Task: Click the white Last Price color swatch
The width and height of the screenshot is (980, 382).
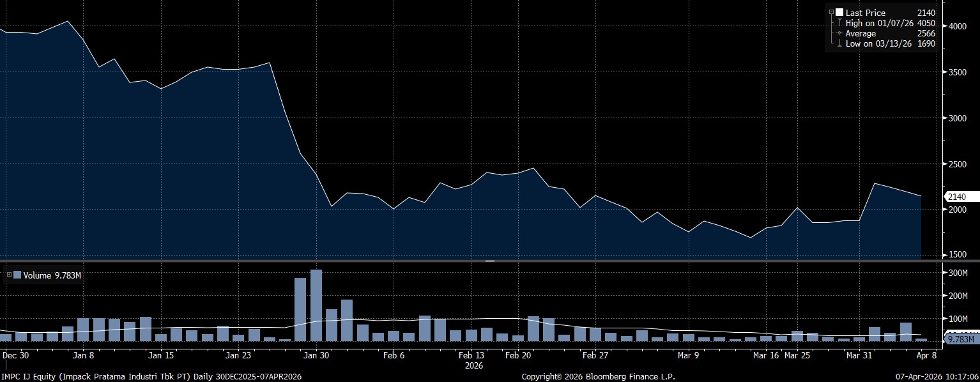Action: click(839, 13)
